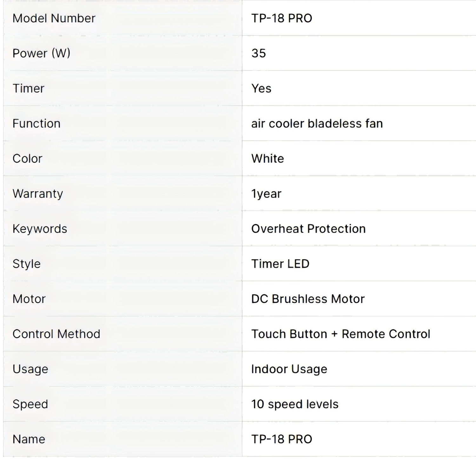
Task: Select the DC Brushless Motor value
Action: click(308, 299)
